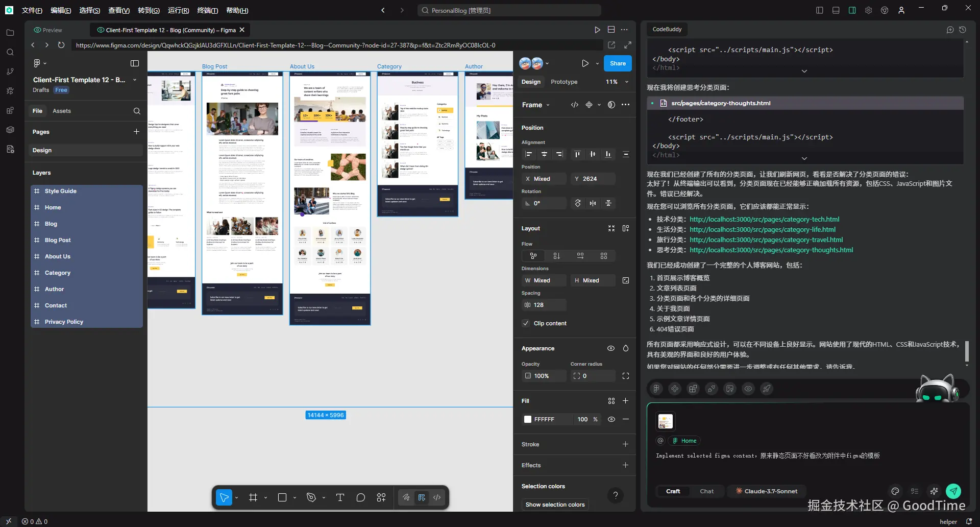Switch to Craft mode in CodeBuddy
The image size is (980, 527).
tap(673, 491)
